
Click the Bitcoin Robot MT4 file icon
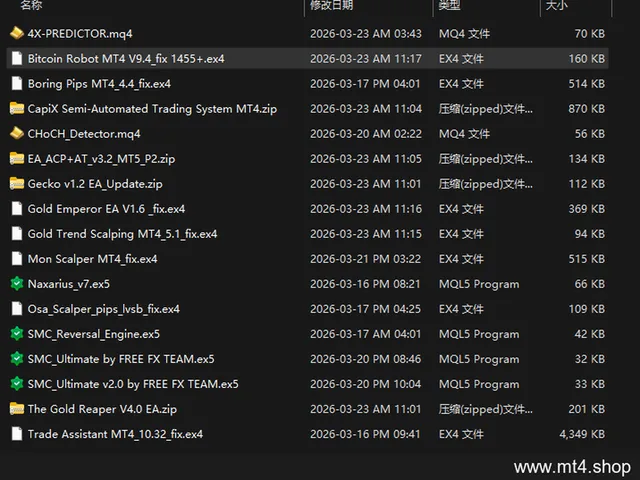coord(17,58)
